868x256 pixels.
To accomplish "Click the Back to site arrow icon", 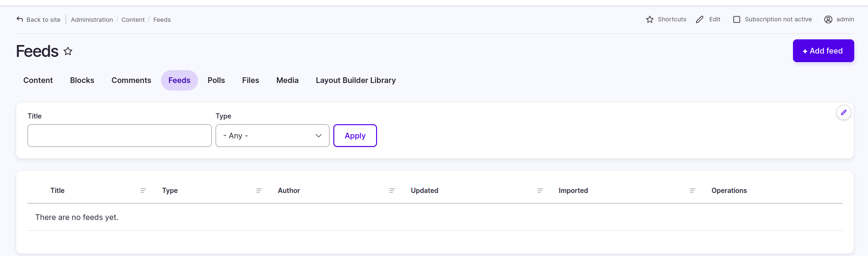I will (19, 19).
